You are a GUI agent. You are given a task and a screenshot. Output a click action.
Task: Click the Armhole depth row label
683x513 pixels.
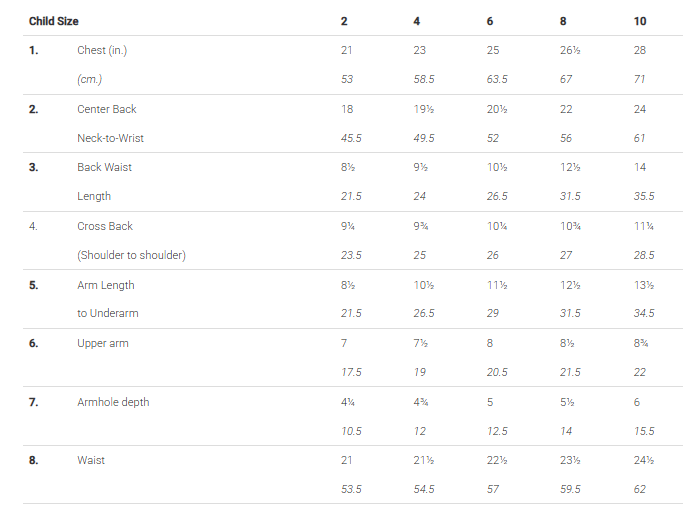111,402
